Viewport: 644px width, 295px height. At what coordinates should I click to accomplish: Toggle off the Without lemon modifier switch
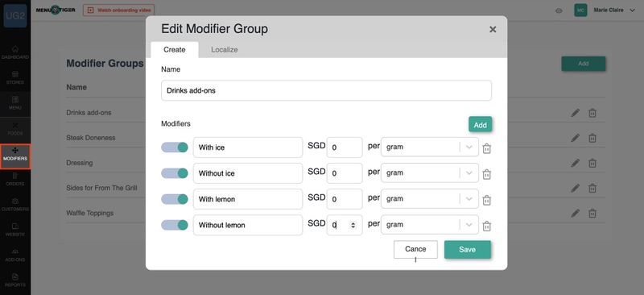point(175,225)
